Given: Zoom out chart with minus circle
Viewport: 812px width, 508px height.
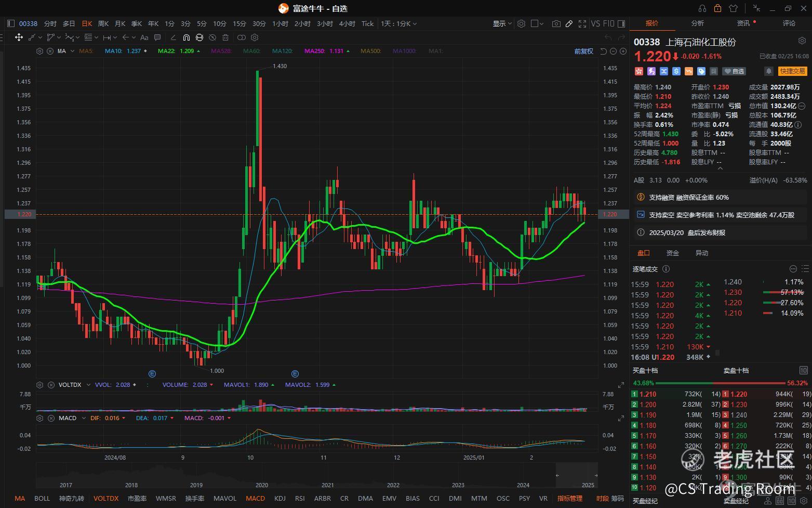Looking at the screenshot, I should click(x=614, y=51).
